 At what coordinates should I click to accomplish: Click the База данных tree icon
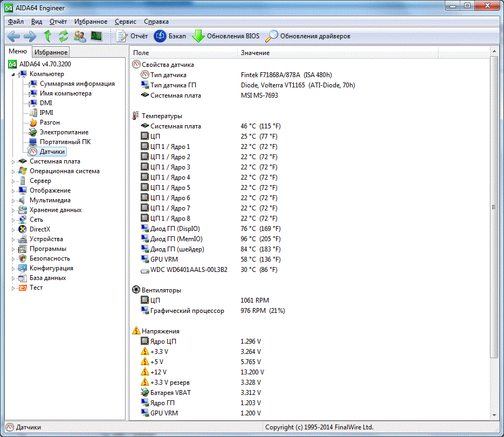(x=23, y=278)
